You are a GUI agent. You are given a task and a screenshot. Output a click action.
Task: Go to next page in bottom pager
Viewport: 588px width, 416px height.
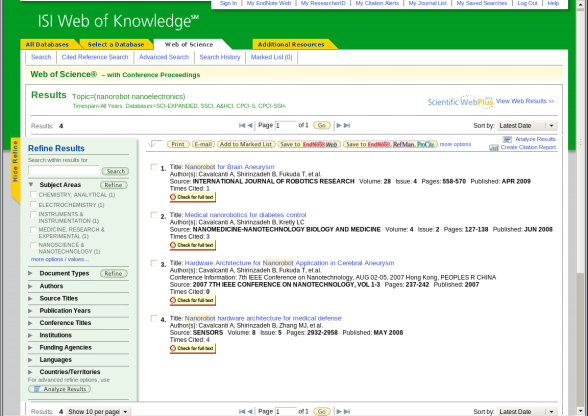point(339,411)
